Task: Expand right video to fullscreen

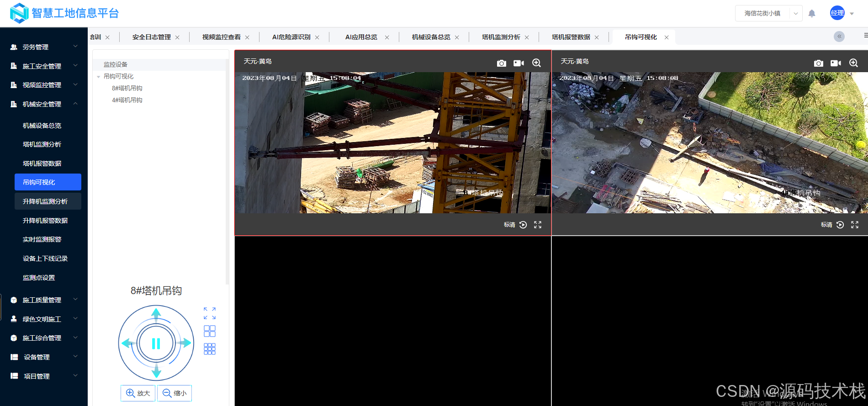Action: click(x=855, y=225)
